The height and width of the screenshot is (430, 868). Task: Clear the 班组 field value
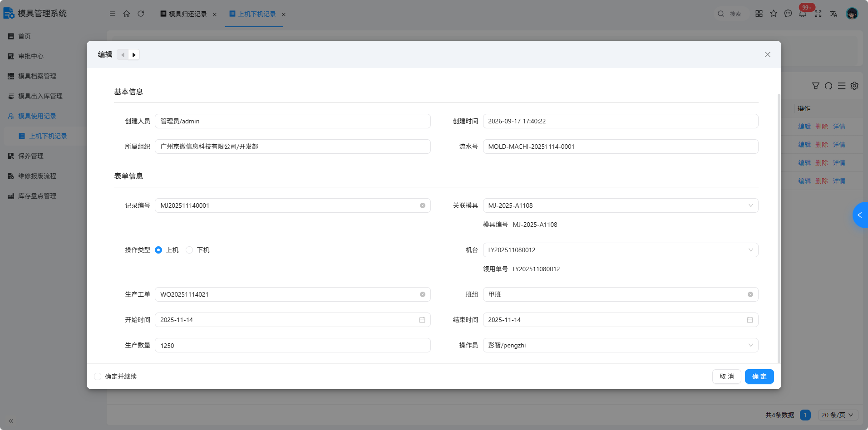[750, 294]
